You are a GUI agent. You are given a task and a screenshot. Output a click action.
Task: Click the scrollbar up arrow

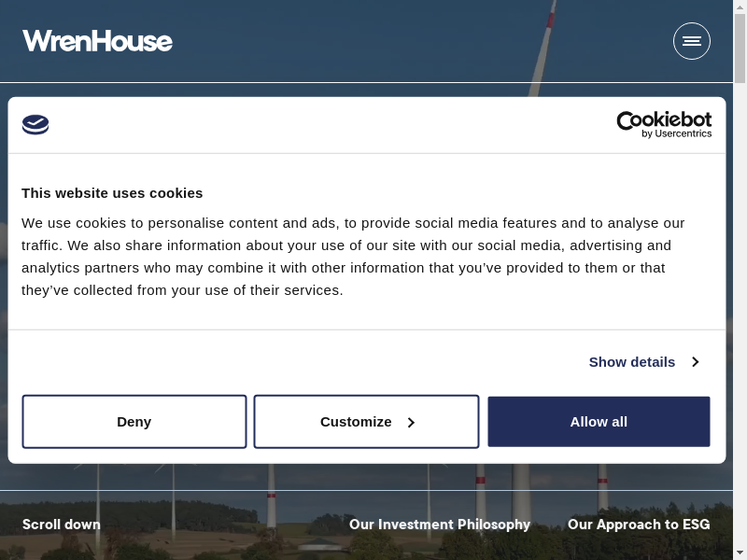pyautogui.click(x=740, y=7)
